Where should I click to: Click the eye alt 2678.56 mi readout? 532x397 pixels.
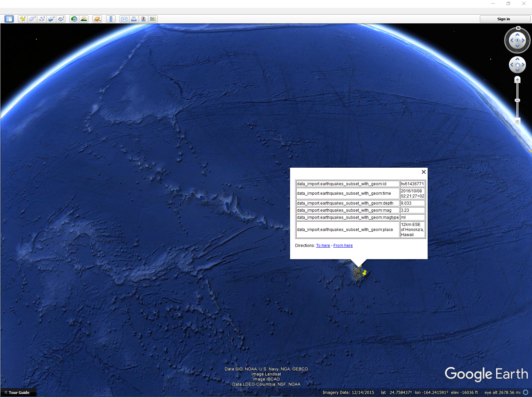pos(503,393)
